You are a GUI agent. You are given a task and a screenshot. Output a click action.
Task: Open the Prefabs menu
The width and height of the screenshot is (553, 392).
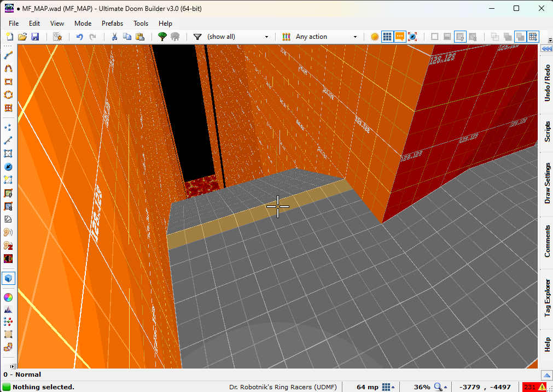pos(113,24)
